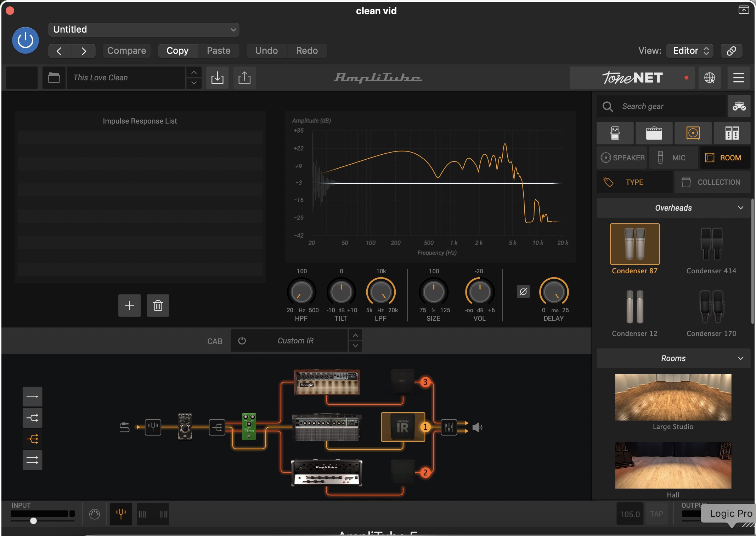This screenshot has height=536, width=756.
Task: Select the stomp pedal gear category
Action: [615, 133]
